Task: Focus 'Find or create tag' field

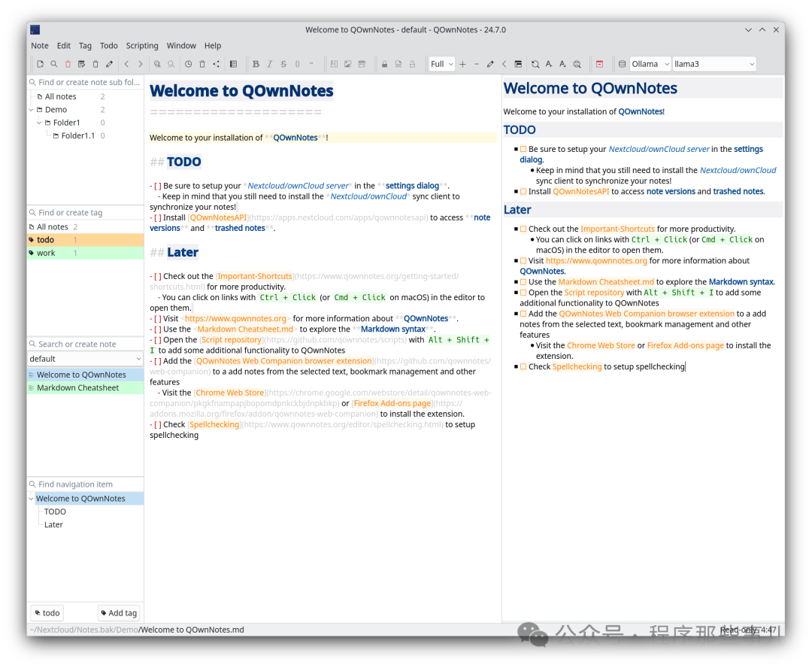Action: point(86,213)
